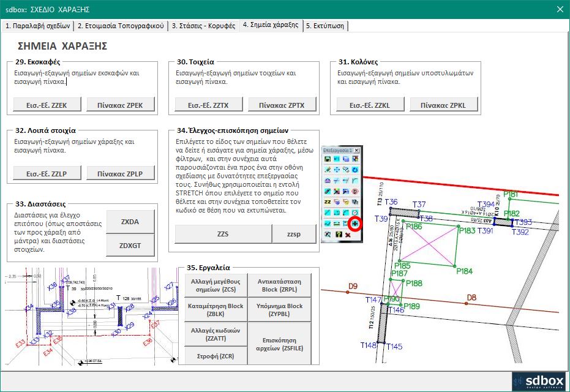This screenshot has height=392, width=570.
Task: Close the floating Επεξεργασία 1 toolbar
Action: (x=357, y=150)
